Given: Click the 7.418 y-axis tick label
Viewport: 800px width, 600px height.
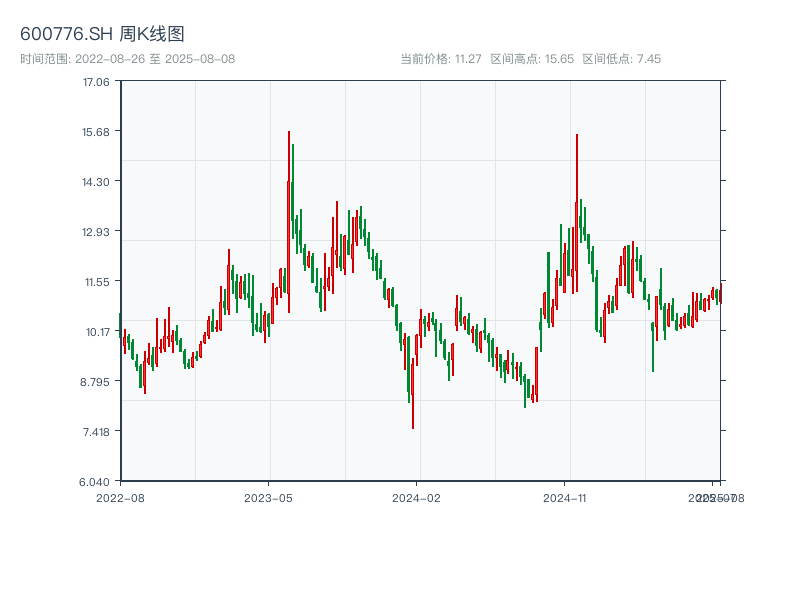Looking at the screenshot, I should pos(96,432).
